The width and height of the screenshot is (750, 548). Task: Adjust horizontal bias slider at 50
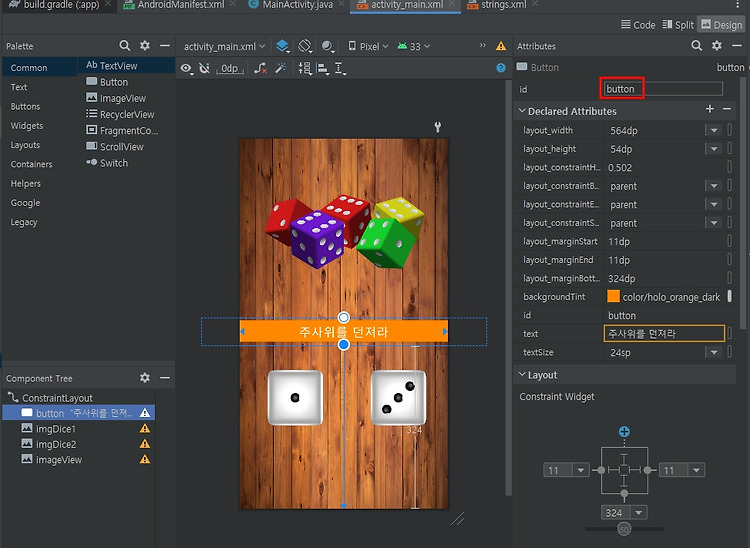(624, 529)
